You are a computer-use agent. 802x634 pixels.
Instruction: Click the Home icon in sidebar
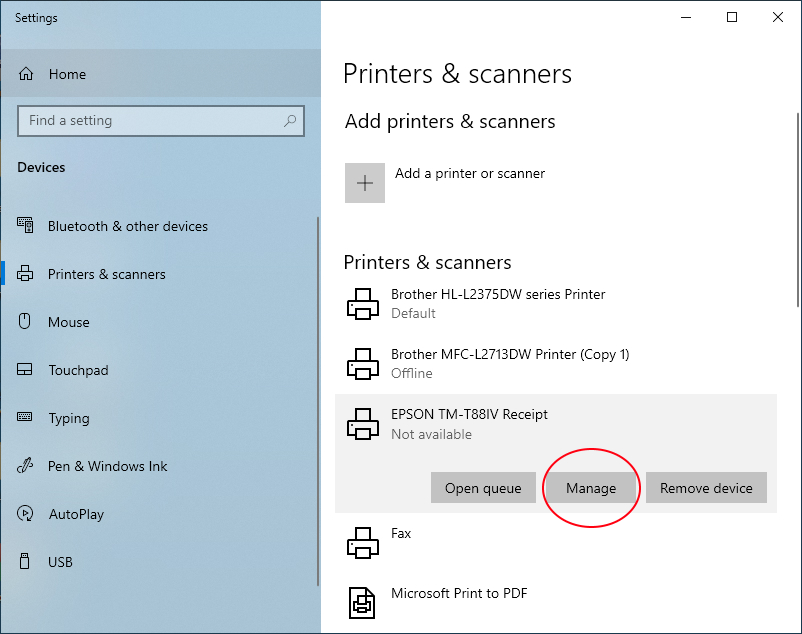coord(26,74)
